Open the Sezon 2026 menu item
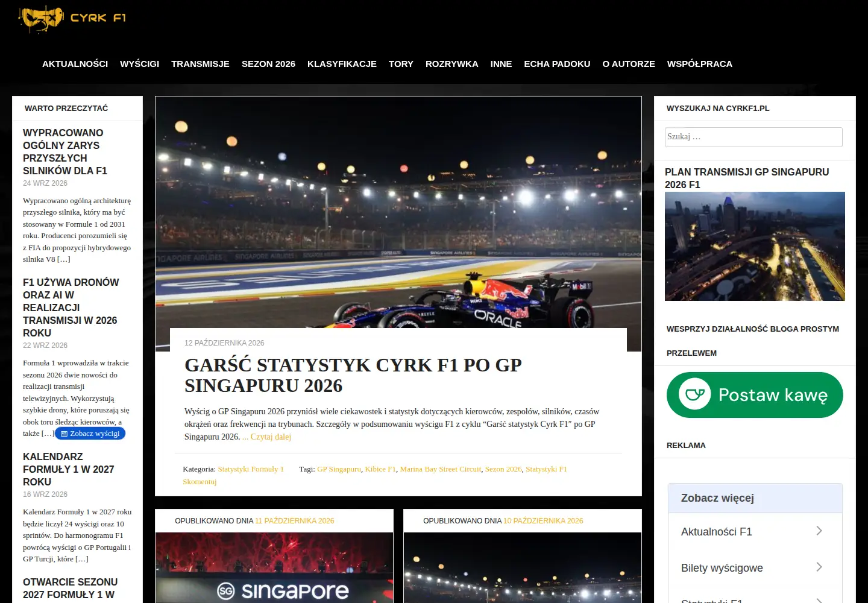Viewport: 868px width, 603px height. [x=268, y=64]
